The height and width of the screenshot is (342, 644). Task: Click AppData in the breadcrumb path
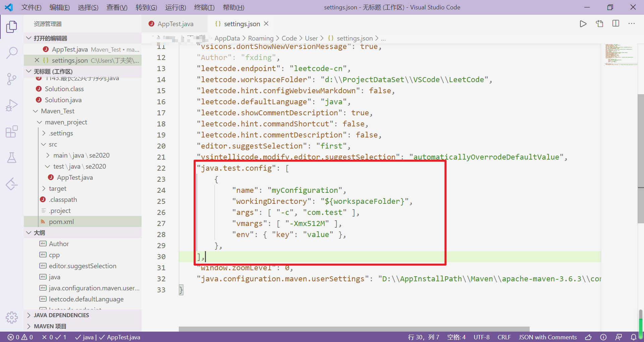click(x=227, y=38)
